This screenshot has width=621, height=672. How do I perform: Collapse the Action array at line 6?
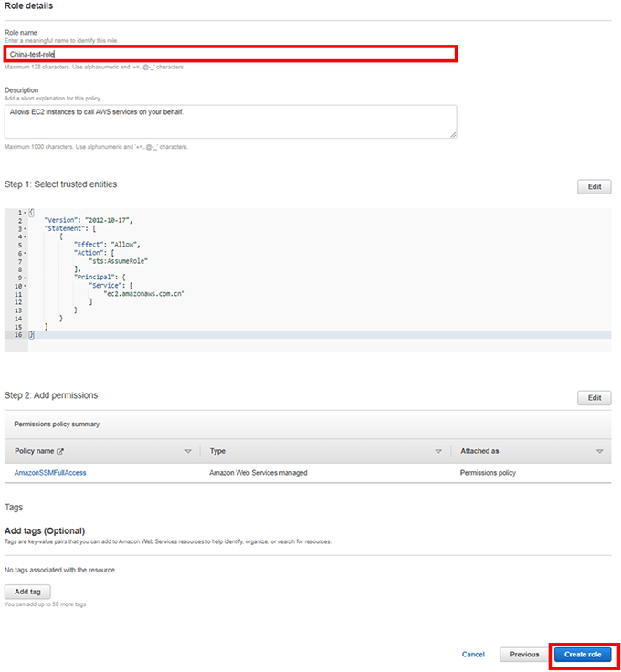point(25,253)
